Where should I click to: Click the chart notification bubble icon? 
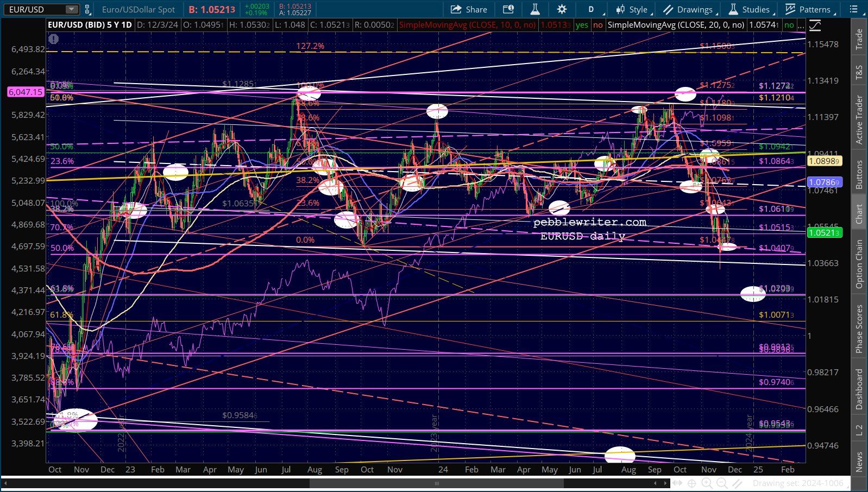click(x=53, y=39)
